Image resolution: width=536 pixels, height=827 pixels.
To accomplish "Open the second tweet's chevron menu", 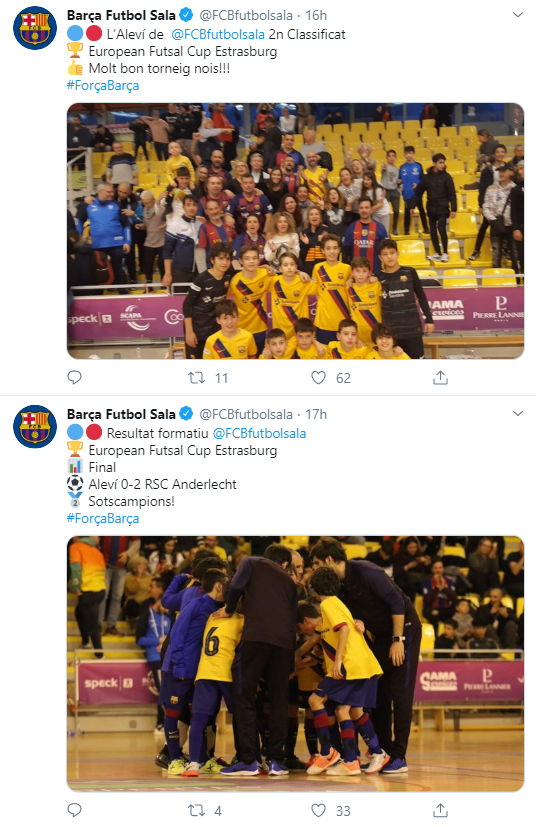I will tap(518, 414).
